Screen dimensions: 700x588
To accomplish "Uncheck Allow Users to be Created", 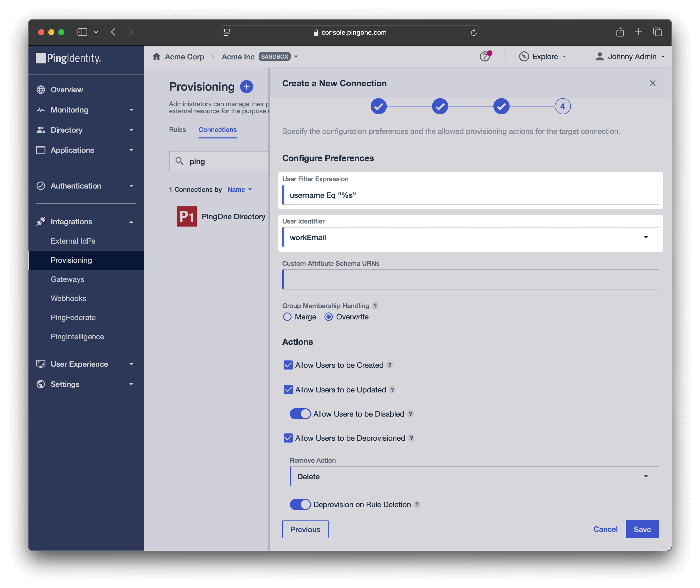I will [288, 365].
